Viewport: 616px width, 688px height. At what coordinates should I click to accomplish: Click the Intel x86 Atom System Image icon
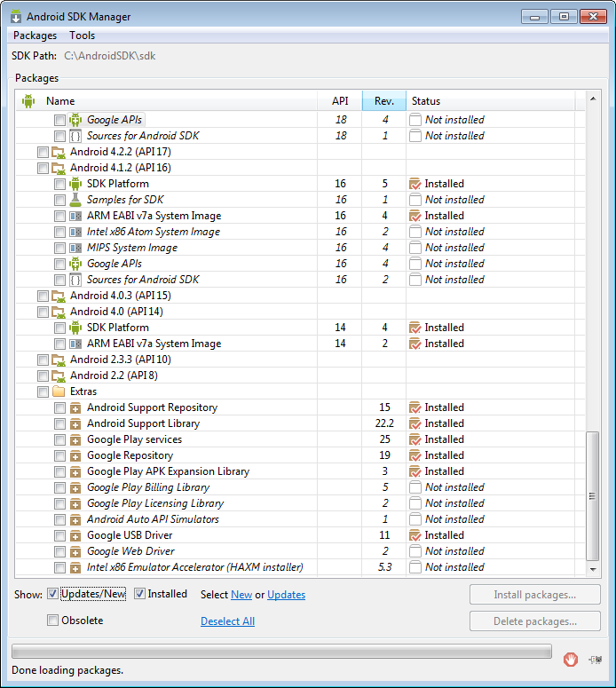tap(75, 232)
